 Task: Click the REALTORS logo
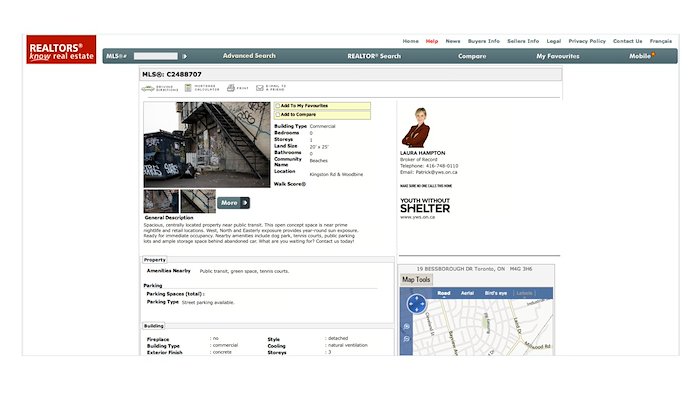click(x=62, y=49)
